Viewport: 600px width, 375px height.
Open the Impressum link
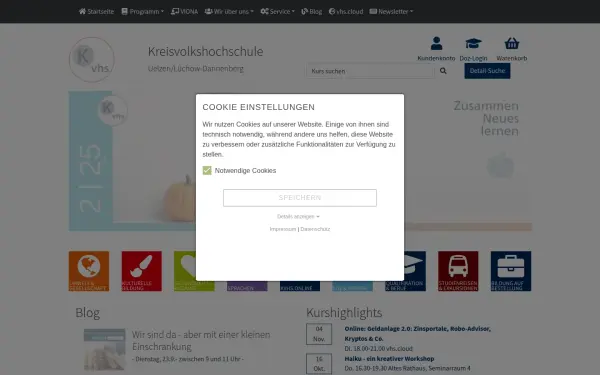point(283,229)
